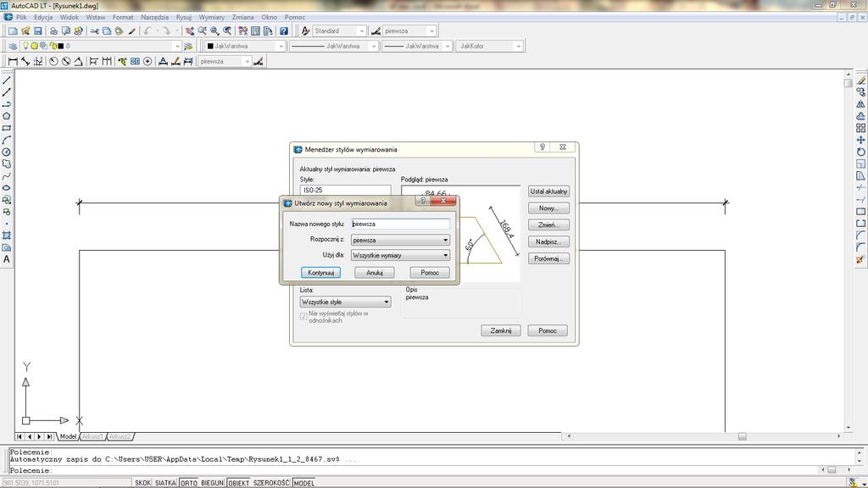Click the Radius dimension tool icon
The height and width of the screenshot is (488, 868).
(53, 61)
